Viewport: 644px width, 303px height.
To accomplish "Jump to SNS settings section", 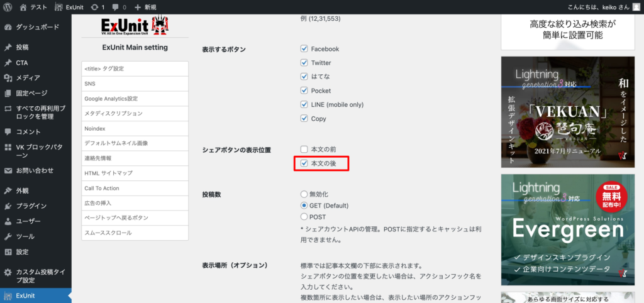I will point(135,84).
